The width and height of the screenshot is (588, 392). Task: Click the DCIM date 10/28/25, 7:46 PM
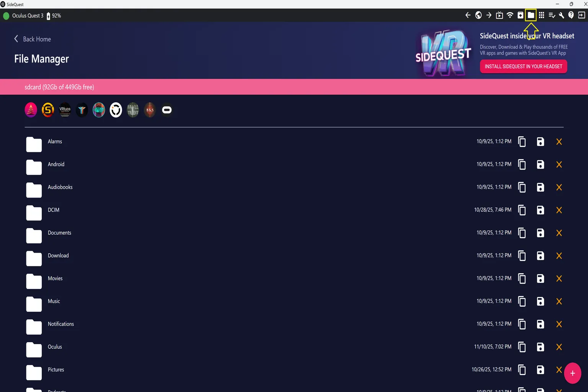493,210
